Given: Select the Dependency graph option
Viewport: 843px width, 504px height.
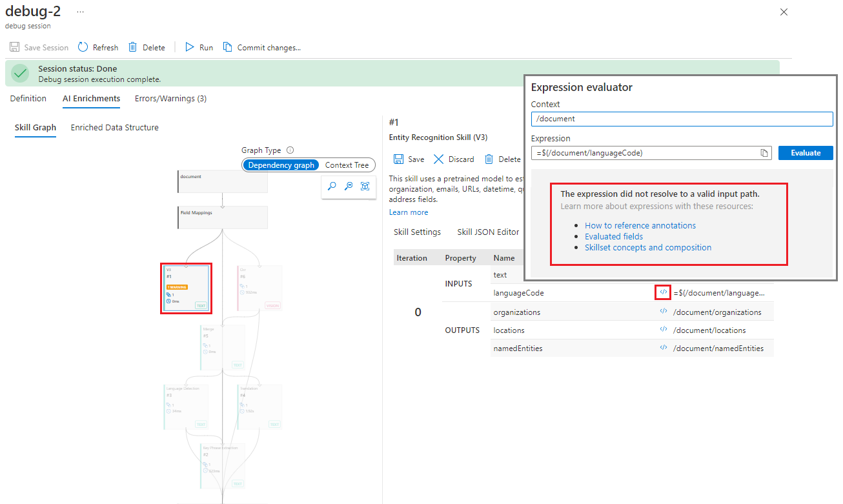Looking at the screenshot, I should click(281, 165).
